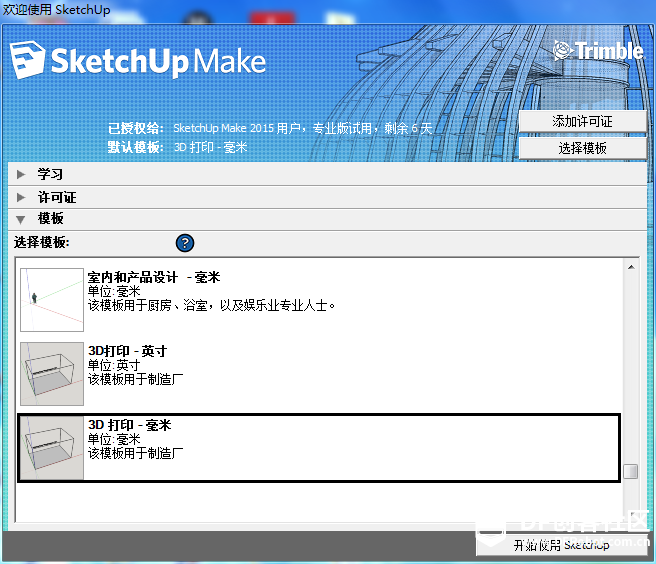Select 室内和产品设计 - 毫米 template thumbnail
This screenshot has width=656, height=564.
pyautogui.click(x=52, y=300)
